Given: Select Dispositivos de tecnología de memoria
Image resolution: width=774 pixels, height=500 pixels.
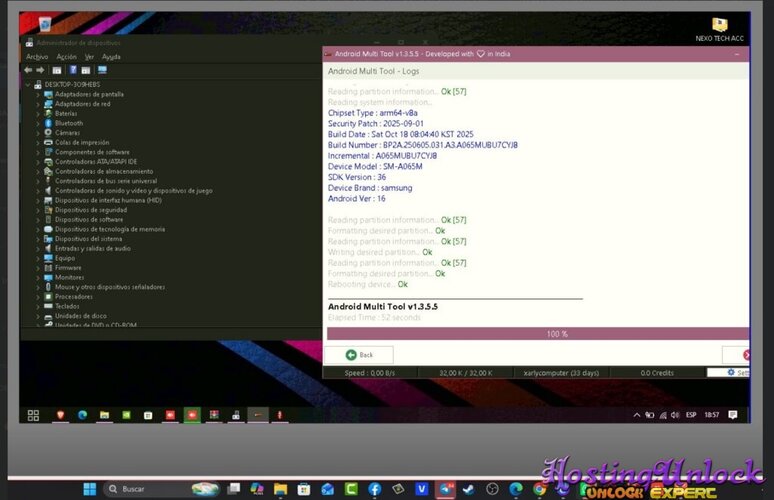Looking at the screenshot, I should tap(110, 229).
